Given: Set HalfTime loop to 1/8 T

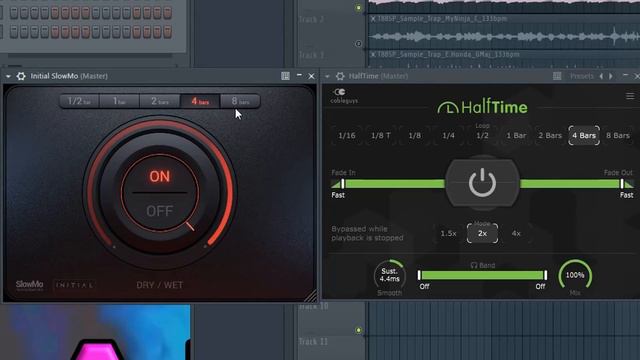Looking at the screenshot, I should coord(380,136).
